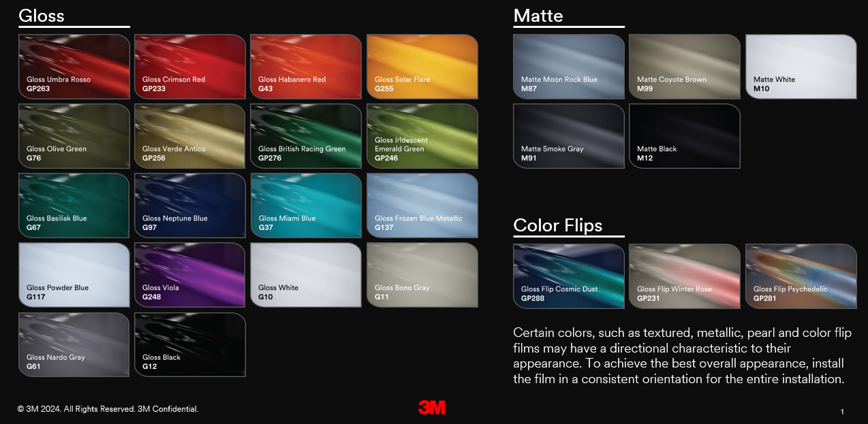Pick the Gloss Powder Blue G117 swatch
868x424 pixels.
click(x=74, y=275)
